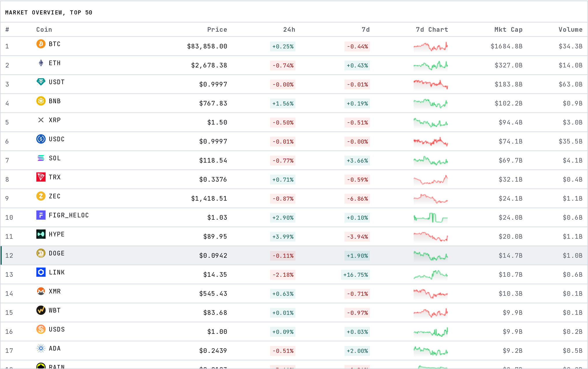The image size is (588, 369).
Task: Click the FIGR_HELOC purple F icon
Action: (41, 215)
